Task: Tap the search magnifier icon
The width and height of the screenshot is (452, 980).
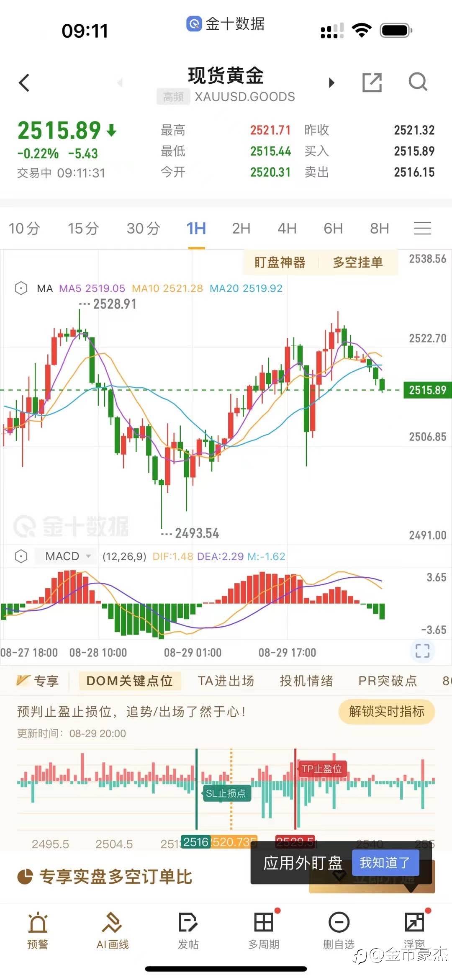Action: [418, 82]
